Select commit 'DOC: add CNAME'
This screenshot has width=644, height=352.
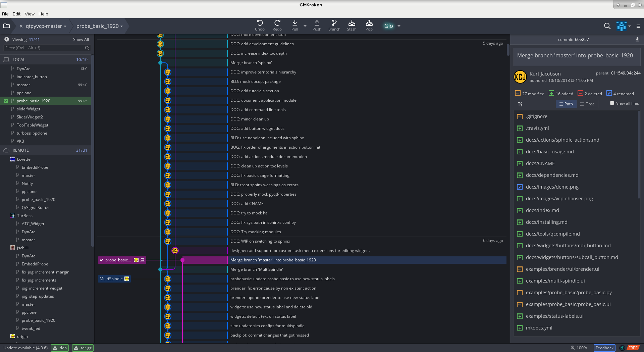247,204
